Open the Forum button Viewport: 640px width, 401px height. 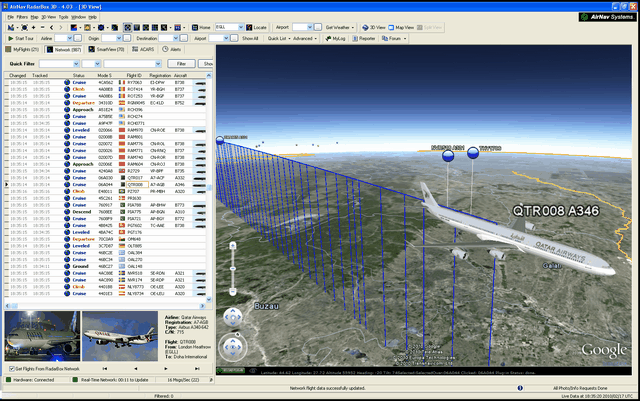click(x=394, y=38)
